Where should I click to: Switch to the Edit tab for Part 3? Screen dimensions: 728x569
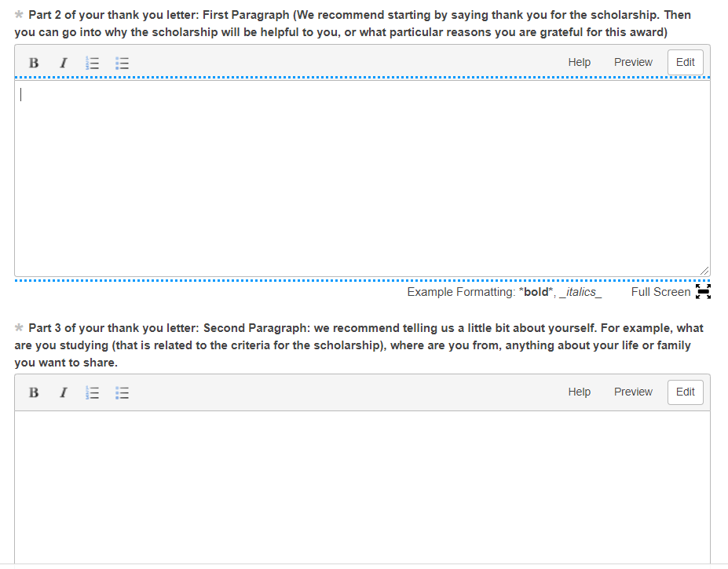[x=684, y=392]
